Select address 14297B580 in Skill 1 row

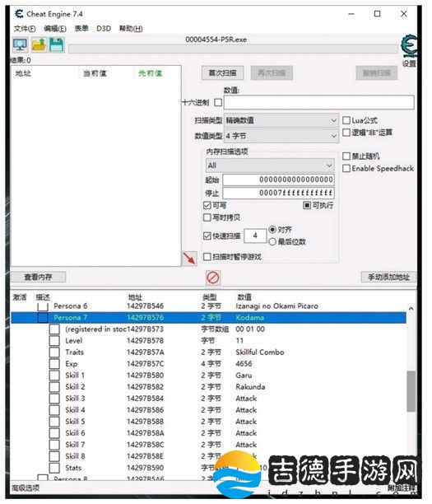point(145,376)
